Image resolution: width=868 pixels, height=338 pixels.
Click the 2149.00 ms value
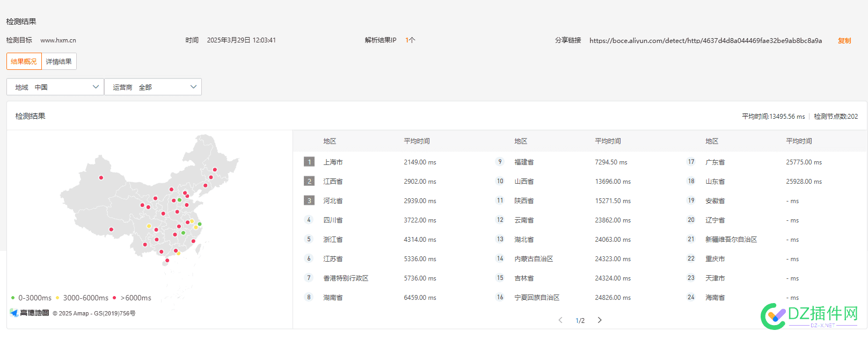420,162
